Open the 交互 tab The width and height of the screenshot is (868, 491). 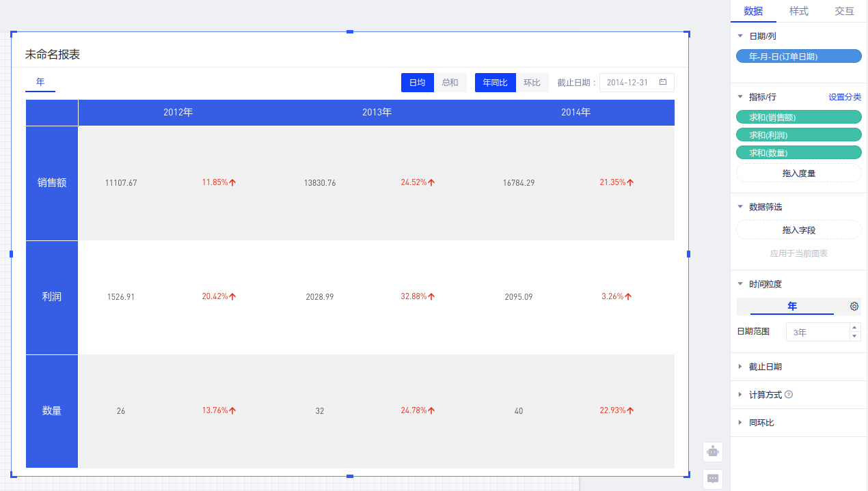click(x=844, y=12)
